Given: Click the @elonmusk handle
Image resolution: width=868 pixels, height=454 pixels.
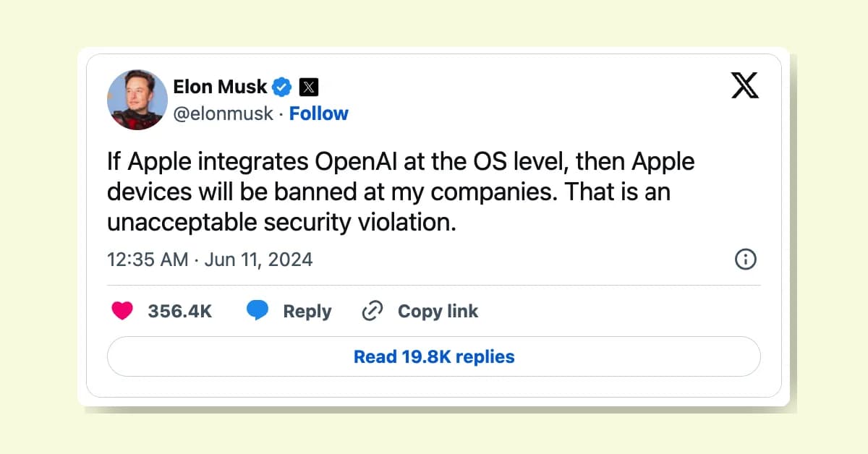Looking at the screenshot, I should click(224, 113).
